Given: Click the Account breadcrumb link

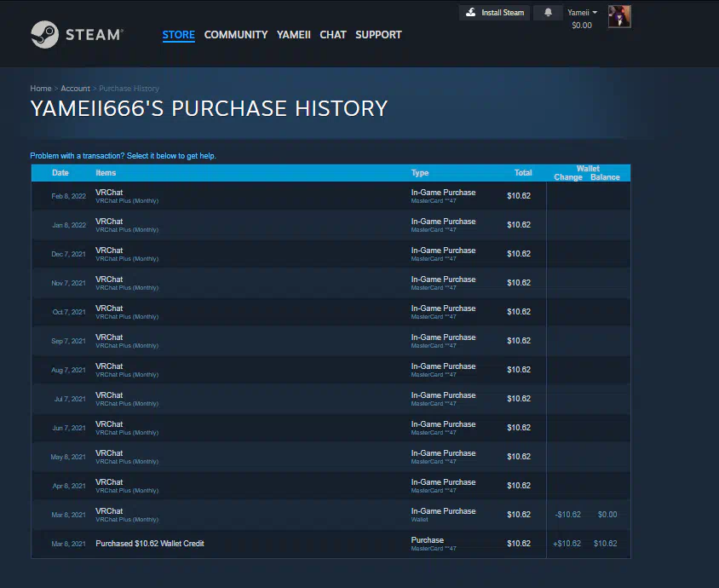Looking at the screenshot, I should (75, 89).
